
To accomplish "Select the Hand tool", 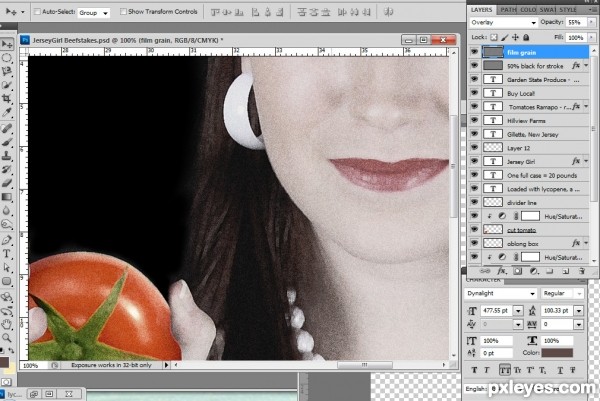I will click(x=7, y=324).
